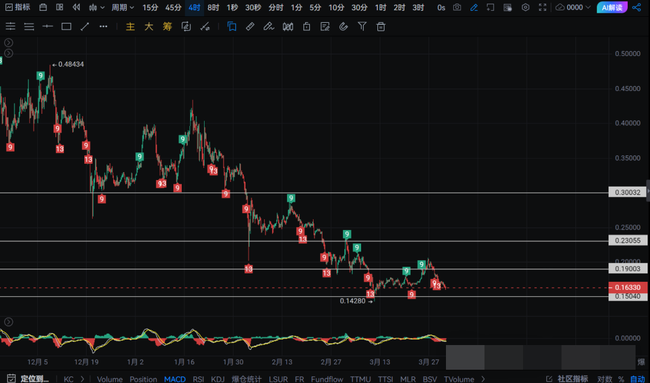Select the 1秒 timeframe

click(x=232, y=7)
